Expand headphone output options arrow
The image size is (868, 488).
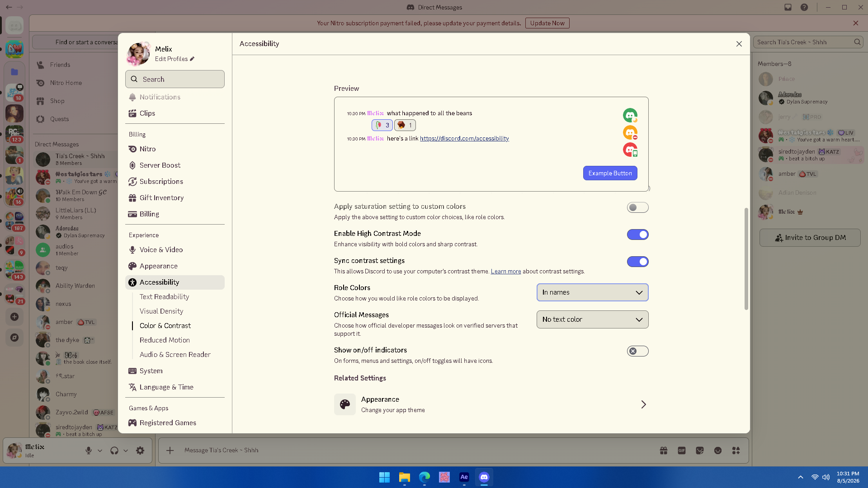click(126, 450)
